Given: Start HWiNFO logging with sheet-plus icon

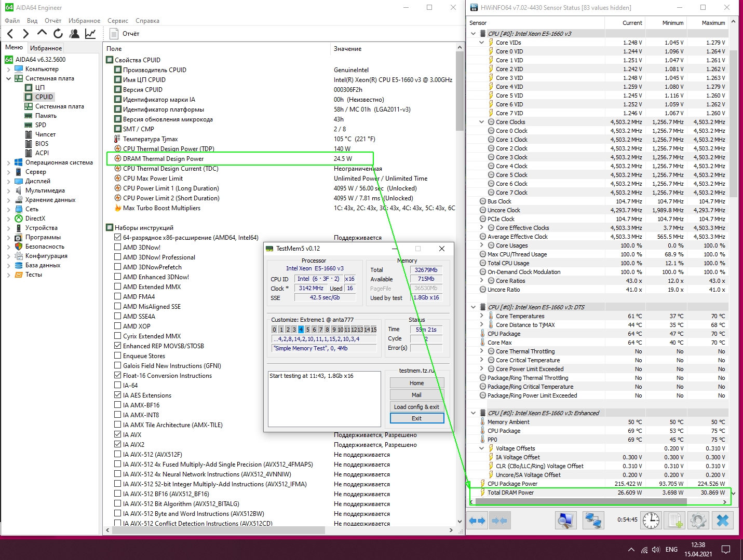Looking at the screenshot, I should (675, 521).
